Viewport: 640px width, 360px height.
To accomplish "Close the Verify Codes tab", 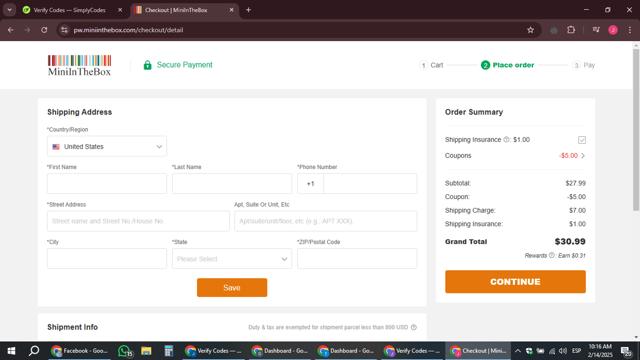I will point(120,10).
